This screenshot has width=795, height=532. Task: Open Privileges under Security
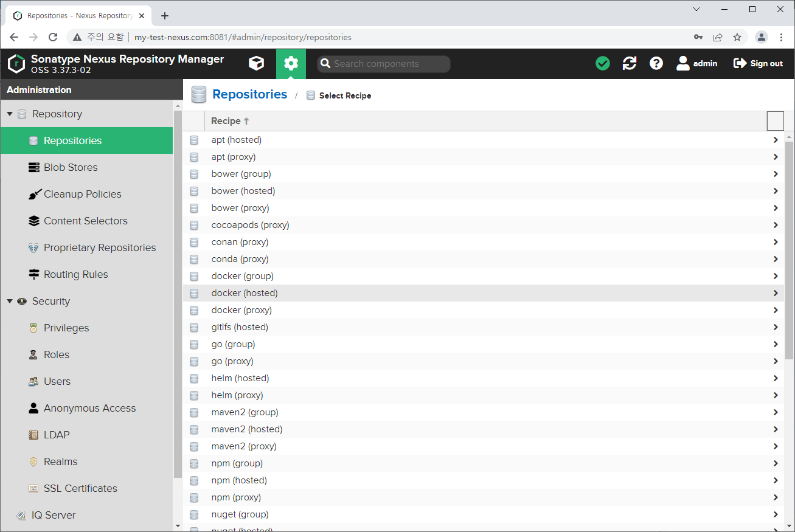(86, 328)
